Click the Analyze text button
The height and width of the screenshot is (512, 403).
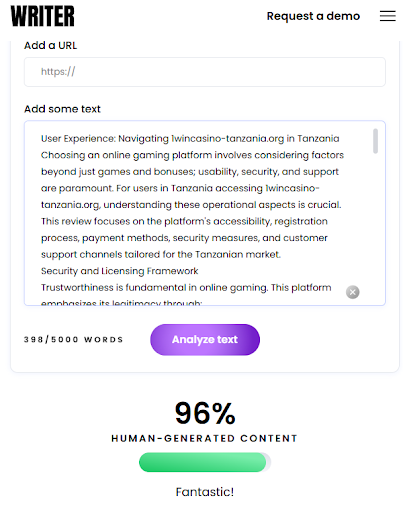point(205,339)
